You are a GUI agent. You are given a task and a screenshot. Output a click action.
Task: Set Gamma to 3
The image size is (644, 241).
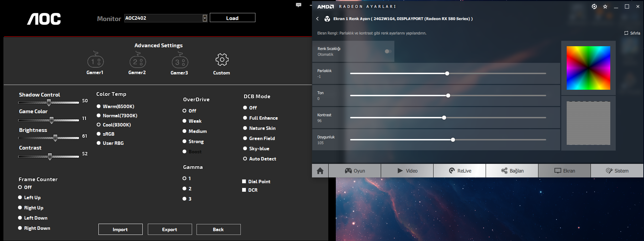[x=185, y=199]
